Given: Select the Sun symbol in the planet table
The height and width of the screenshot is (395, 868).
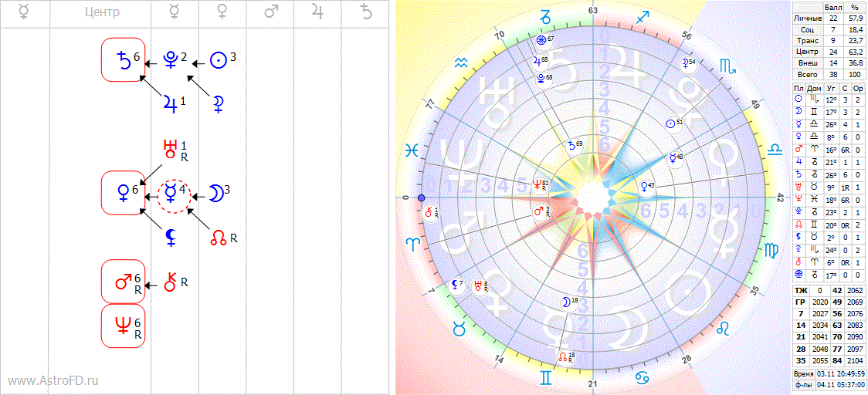Looking at the screenshot, I should point(798,99).
